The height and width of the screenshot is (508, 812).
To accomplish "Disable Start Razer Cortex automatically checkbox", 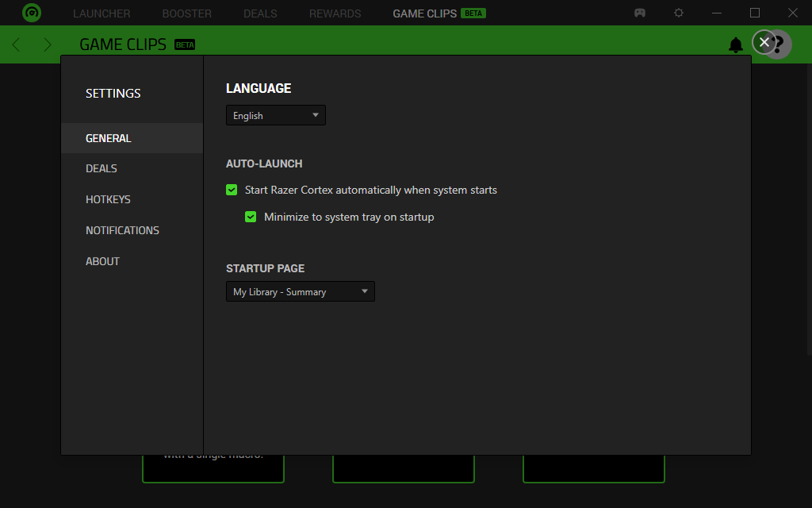I will pyautogui.click(x=232, y=190).
